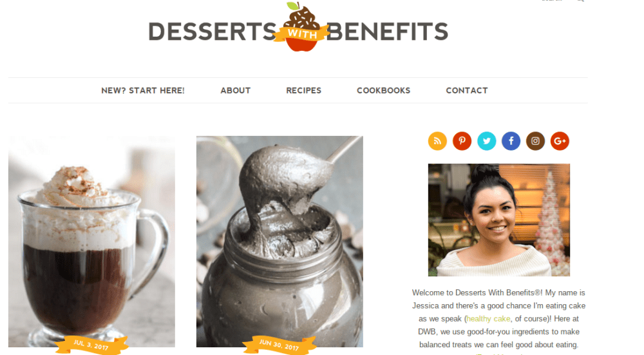Open the Recipes menu
644x355 pixels.
click(x=304, y=90)
